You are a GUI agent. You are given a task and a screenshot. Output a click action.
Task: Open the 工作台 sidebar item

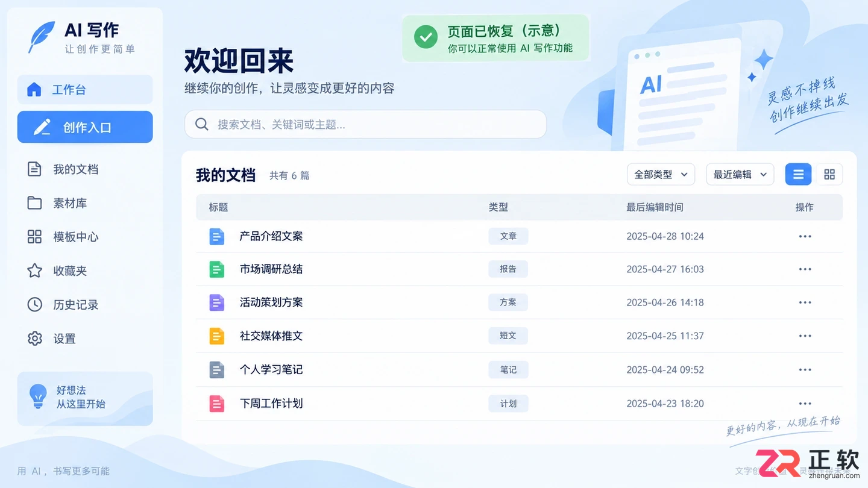[85, 90]
